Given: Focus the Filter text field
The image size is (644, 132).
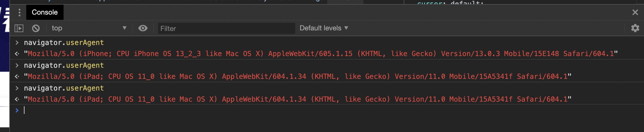Looking at the screenshot, I should [226, 28].
